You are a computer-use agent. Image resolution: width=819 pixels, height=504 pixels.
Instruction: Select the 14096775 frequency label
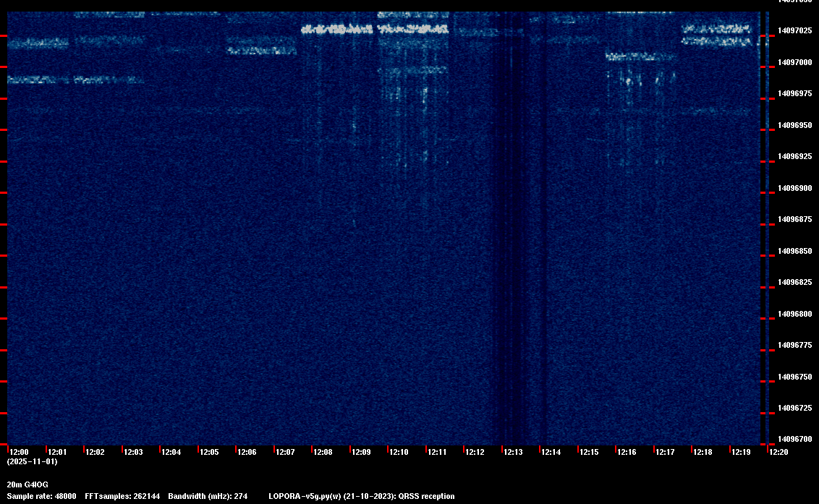click(x=795, y=345)
